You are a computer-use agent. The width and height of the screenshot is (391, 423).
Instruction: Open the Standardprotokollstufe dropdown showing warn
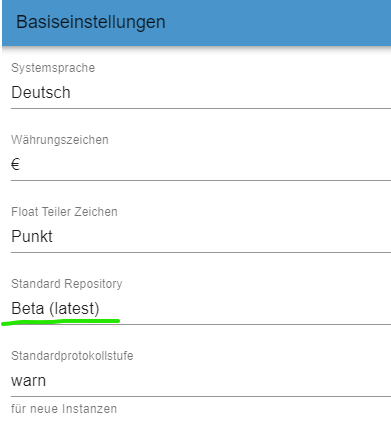coord(201,381)
